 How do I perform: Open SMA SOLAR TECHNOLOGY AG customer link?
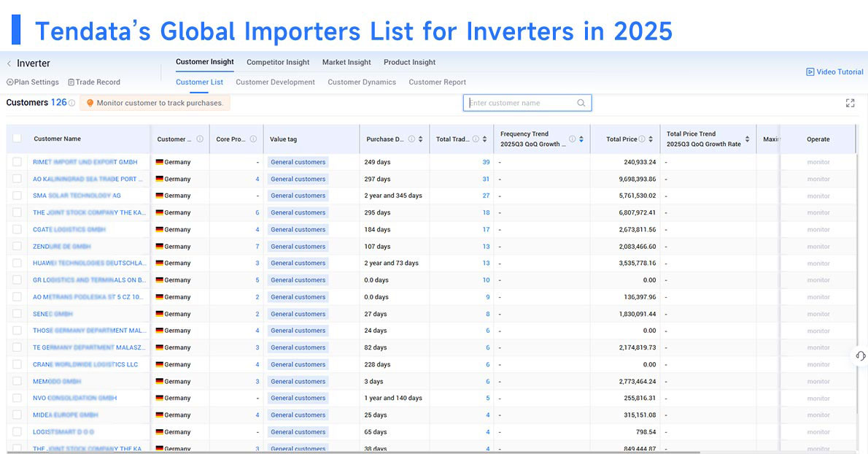coord(77,196)
